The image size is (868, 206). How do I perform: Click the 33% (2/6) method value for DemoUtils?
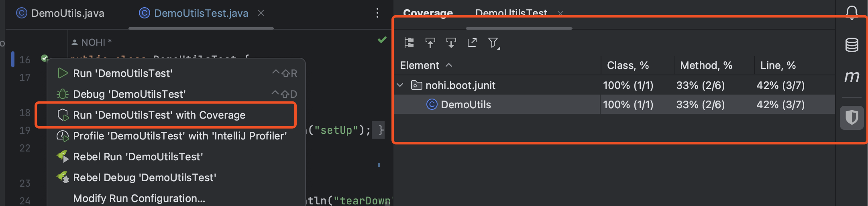[x=701, y=105]
